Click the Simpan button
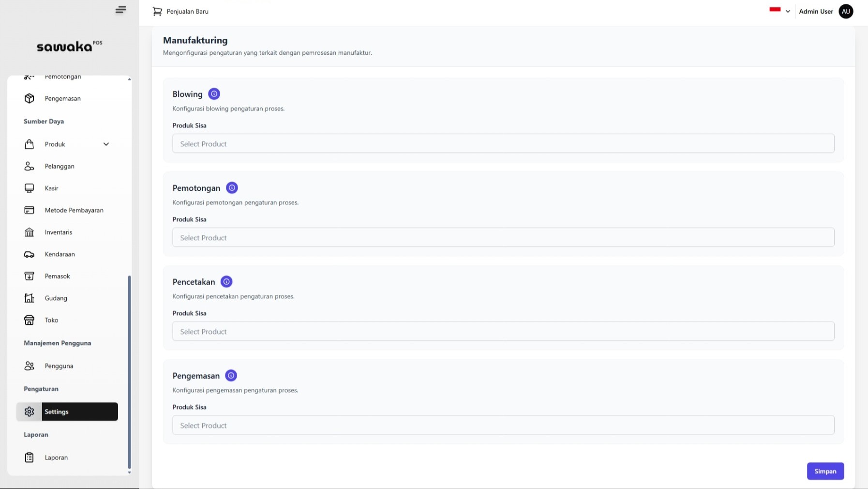Image resolution: width=868 pixels, height=489 pixels. point(825,471)
